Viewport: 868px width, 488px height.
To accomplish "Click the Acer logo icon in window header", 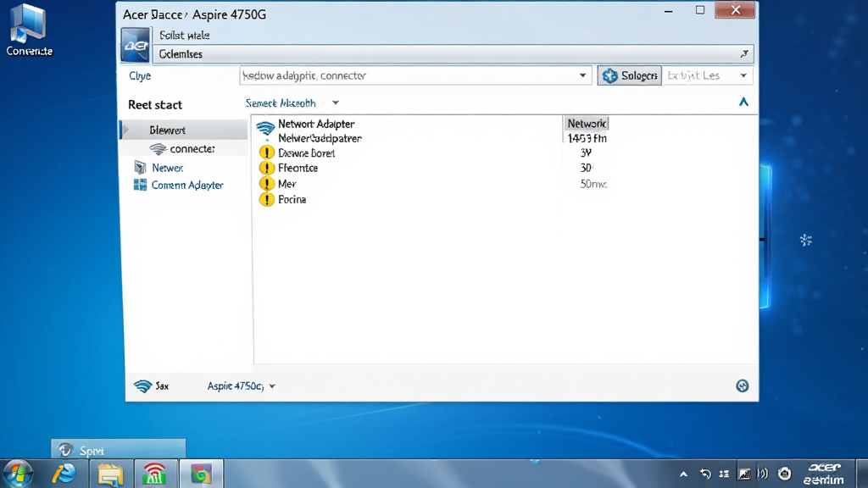I will pos(136,45).
